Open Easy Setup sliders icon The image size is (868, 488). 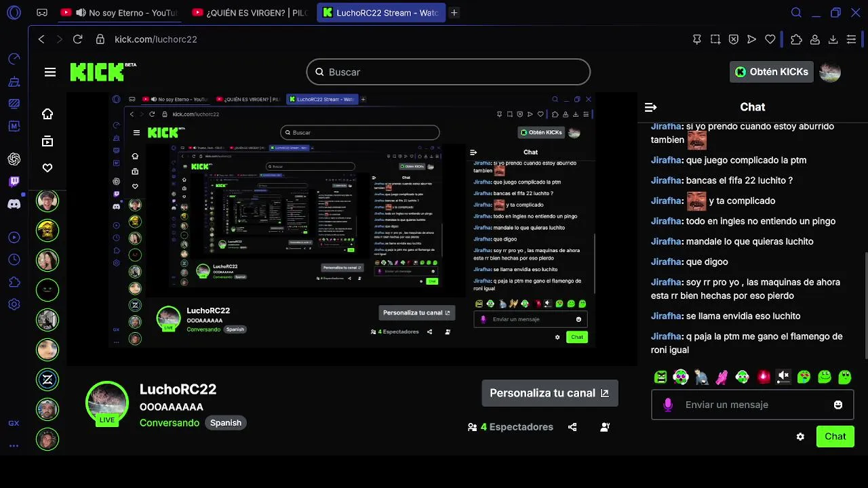(851, 39)
